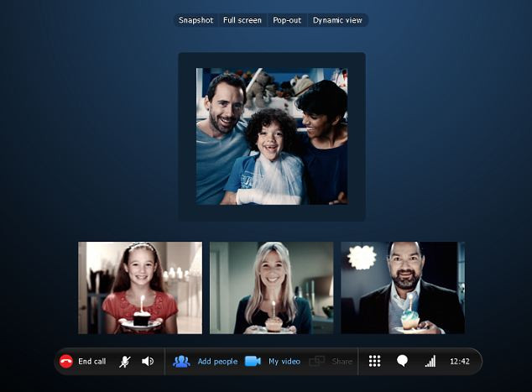532x392 pixels.
Task: Select the blonde woman video thumbnail
Action: (271, 288)
